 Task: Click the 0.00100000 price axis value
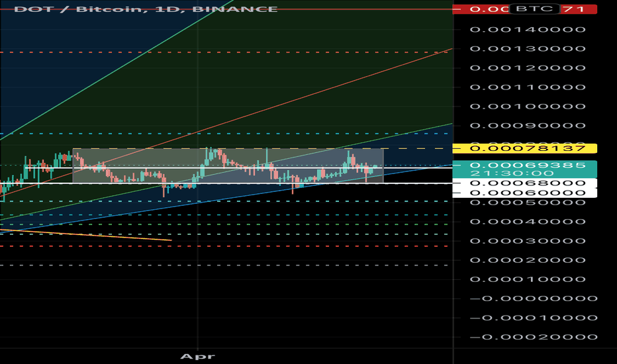click(528, 107)
